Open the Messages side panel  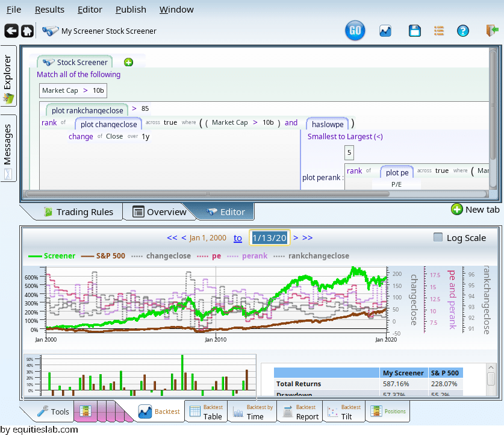(x=8, y=148)
